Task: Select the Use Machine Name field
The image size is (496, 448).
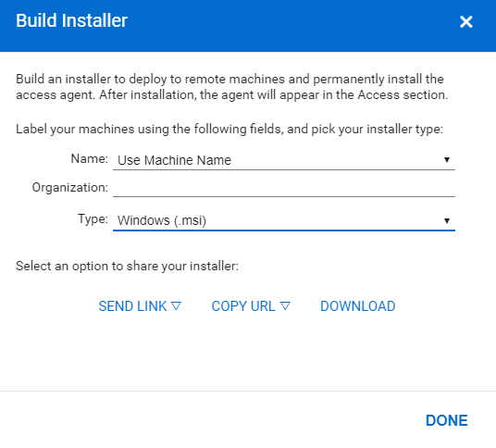Action: [284, 160]
